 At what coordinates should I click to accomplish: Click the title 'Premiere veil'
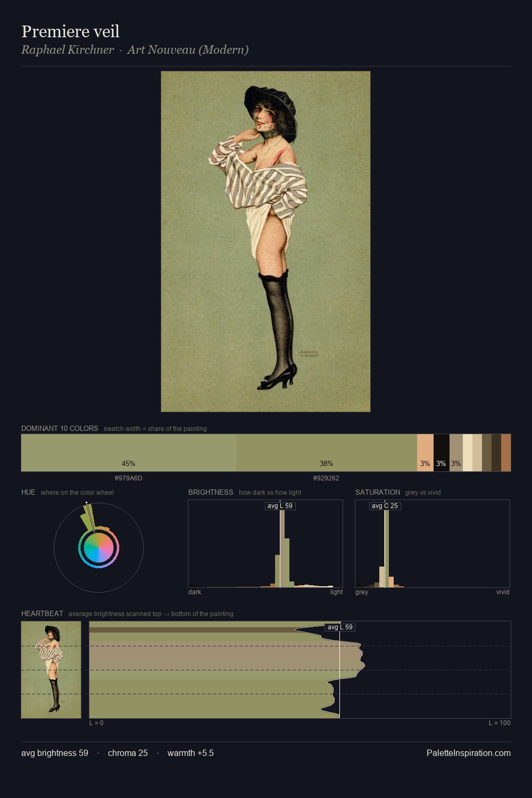(70, 31)
